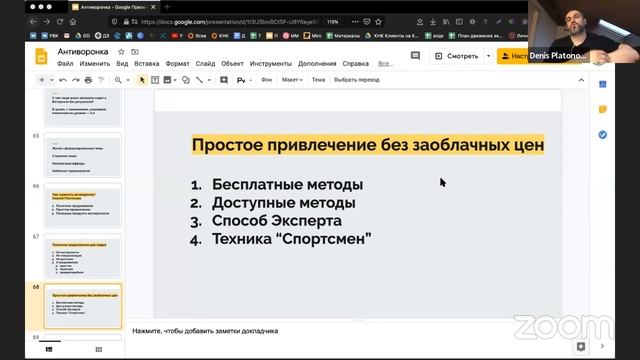Select slide 68 thumbnail
Screen dimensions: 640x360
[x=83, y=306]
